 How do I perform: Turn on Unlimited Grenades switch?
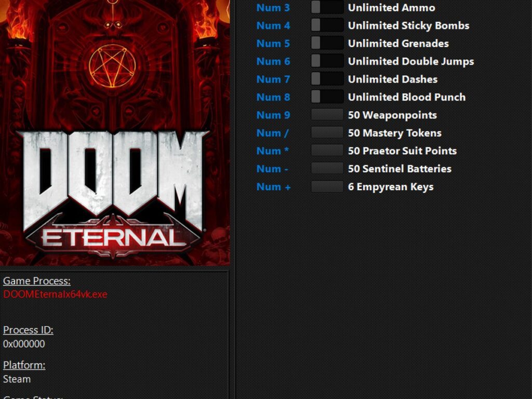pos(327,43)
